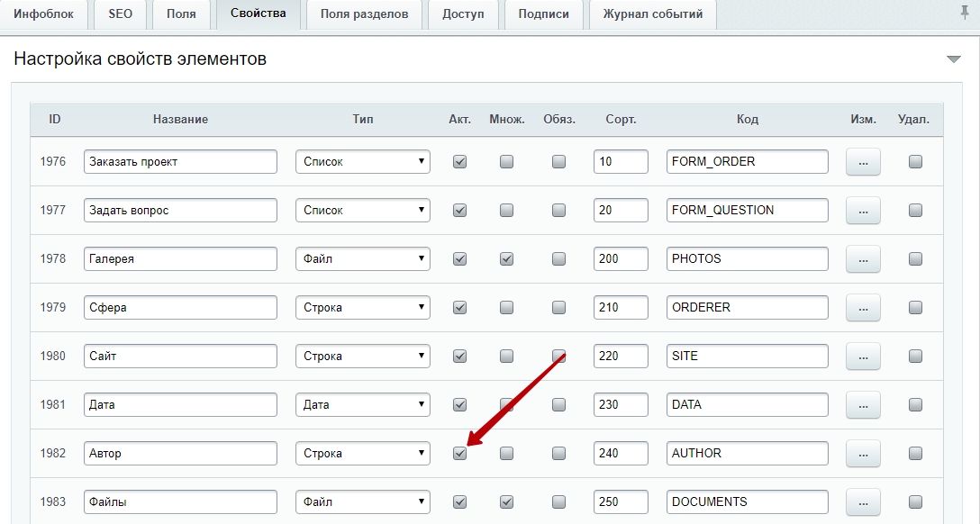Check delete box for DOCUMENTS row
This screenshot has height=524, width=980.
[916, 501]
